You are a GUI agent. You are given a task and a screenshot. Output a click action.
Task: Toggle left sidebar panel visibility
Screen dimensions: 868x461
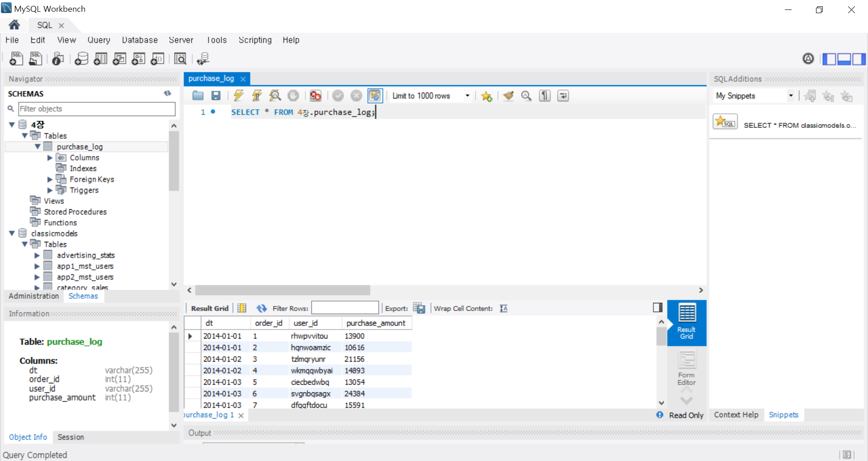829,59
